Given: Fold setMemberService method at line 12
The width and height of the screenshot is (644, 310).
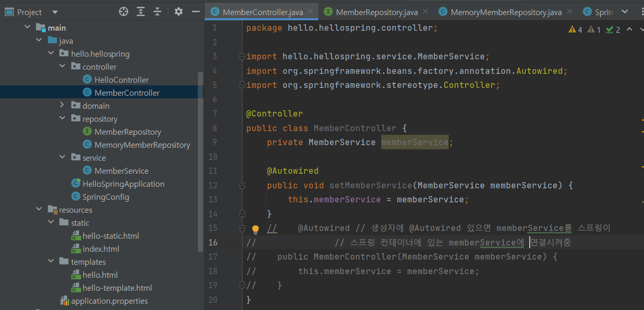Looking at the screenshot, I should 242,185.
